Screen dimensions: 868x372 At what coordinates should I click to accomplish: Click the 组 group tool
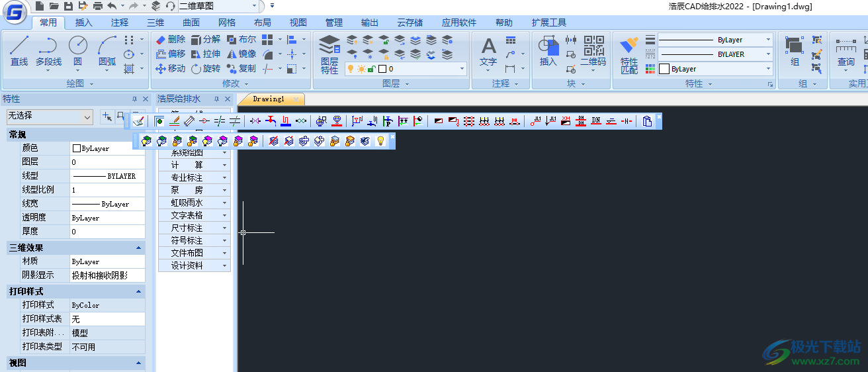click(795, 52)
